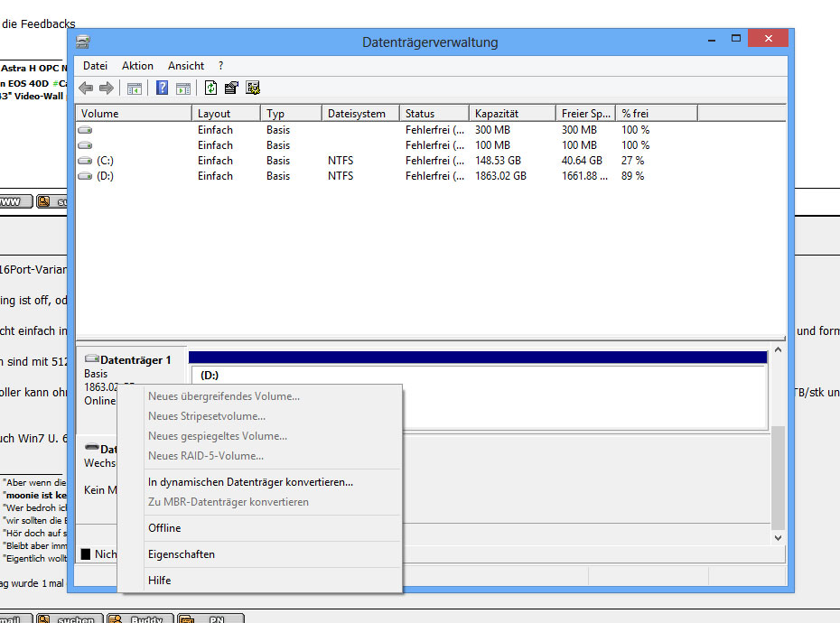
Task: Open the Aktion menu
Action: 137,66
